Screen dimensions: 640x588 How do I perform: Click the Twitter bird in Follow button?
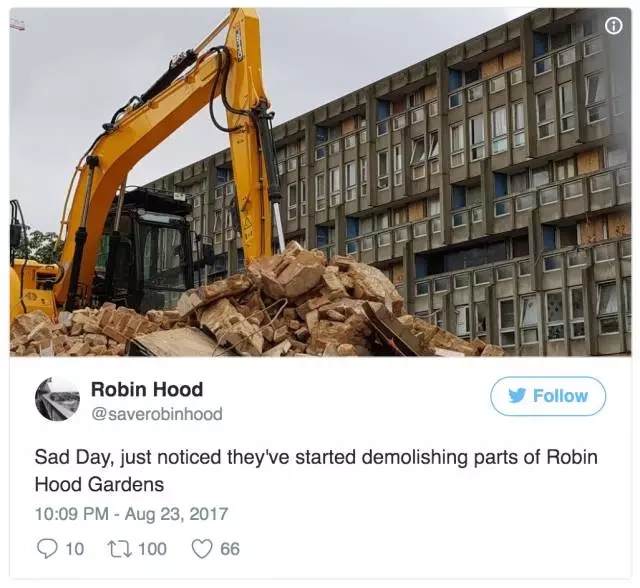(517, 395)
